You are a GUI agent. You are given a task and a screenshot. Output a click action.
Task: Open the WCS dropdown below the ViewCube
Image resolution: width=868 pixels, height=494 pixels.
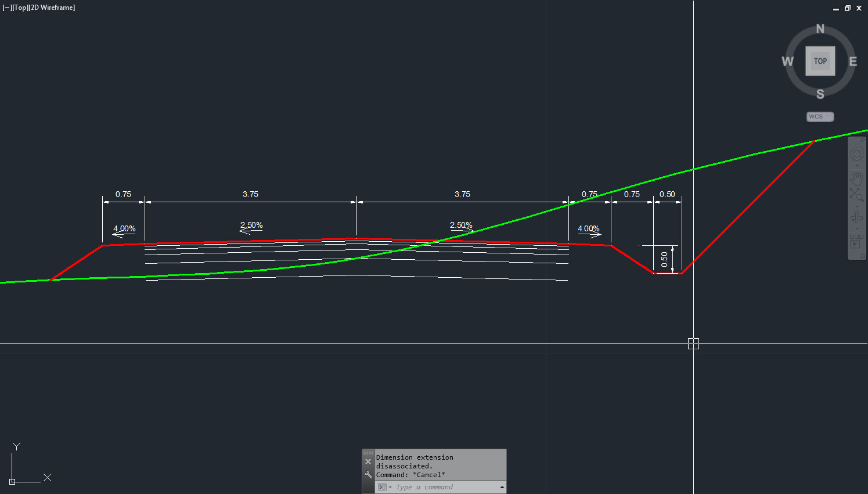coord(820,116)
